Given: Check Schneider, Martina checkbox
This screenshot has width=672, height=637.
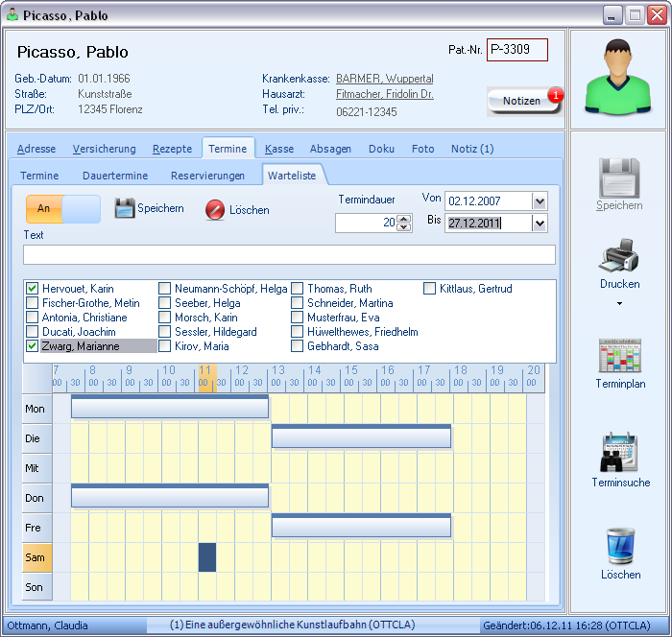Looking at the screenshot, I should click(297, 303).
